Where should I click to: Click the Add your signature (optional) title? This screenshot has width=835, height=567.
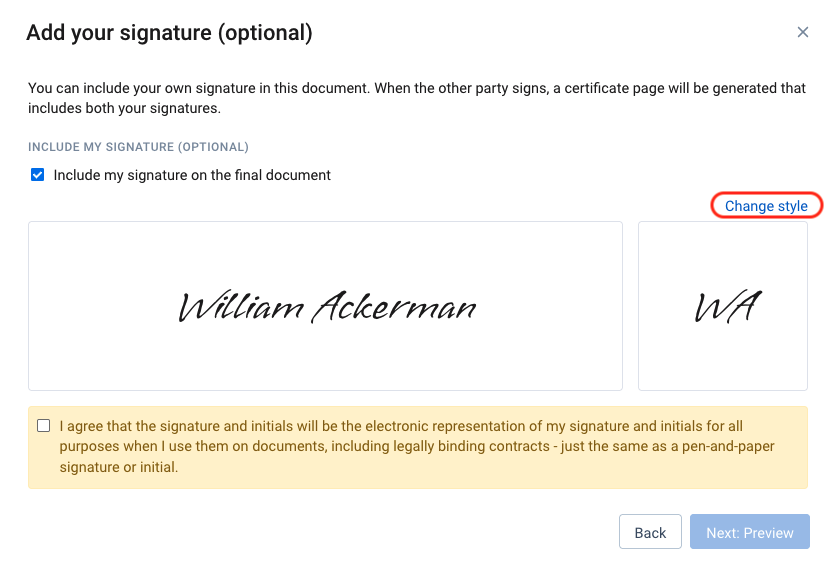169,32
